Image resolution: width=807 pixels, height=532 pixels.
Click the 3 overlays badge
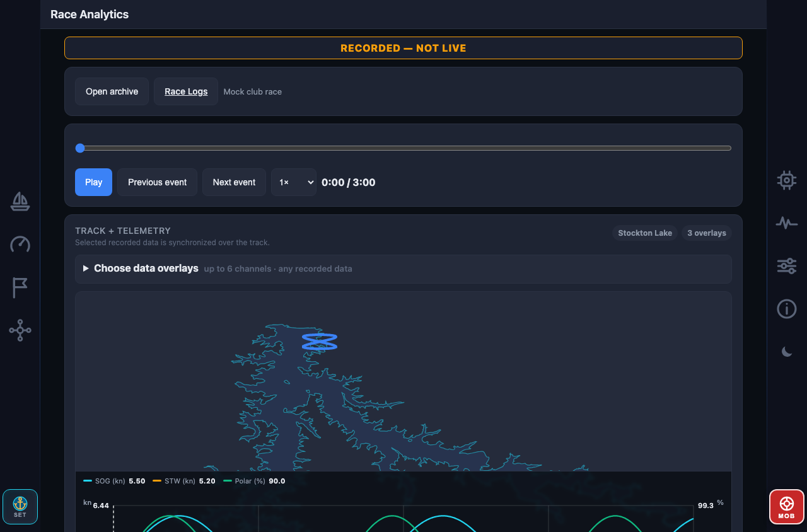707,233
